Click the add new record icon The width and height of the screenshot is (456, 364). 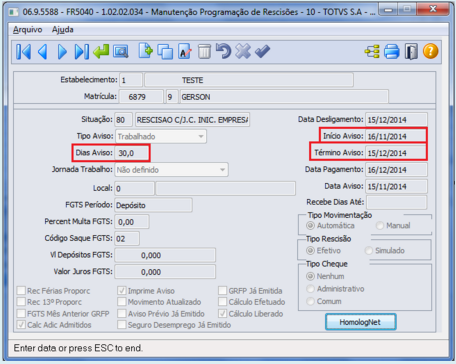[145, 51]
